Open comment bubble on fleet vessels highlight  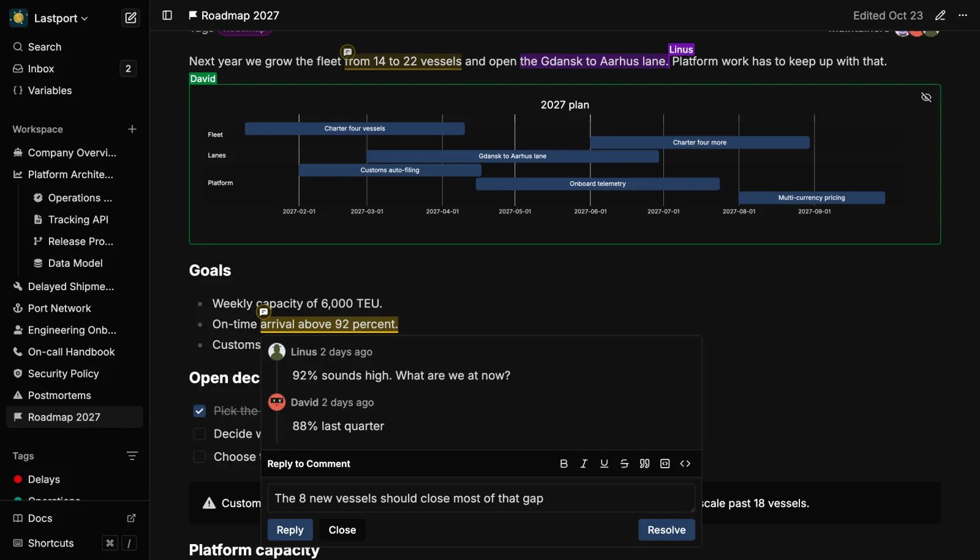[347, 52]
